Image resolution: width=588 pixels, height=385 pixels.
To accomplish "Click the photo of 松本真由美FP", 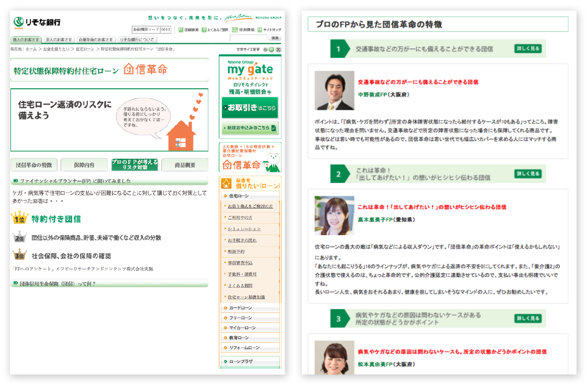I will coord(335,357).
